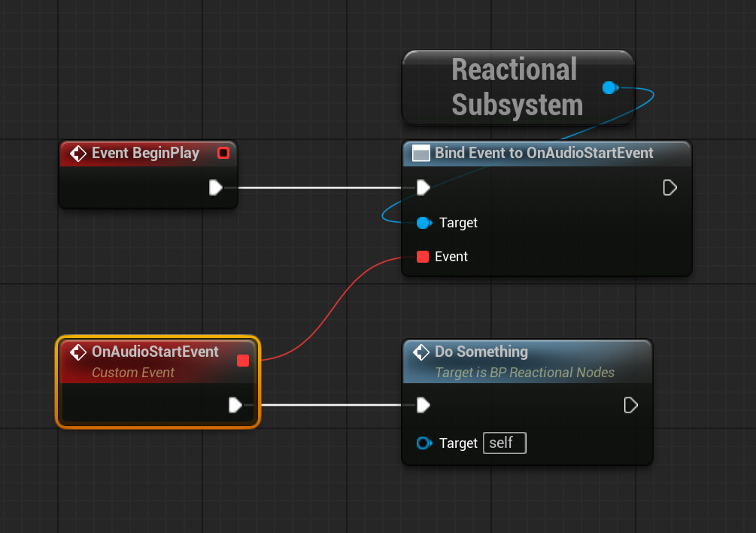Select the Reactional Subsystem node
This screenshot has height=533, width=756.
(x=517, y=87)
